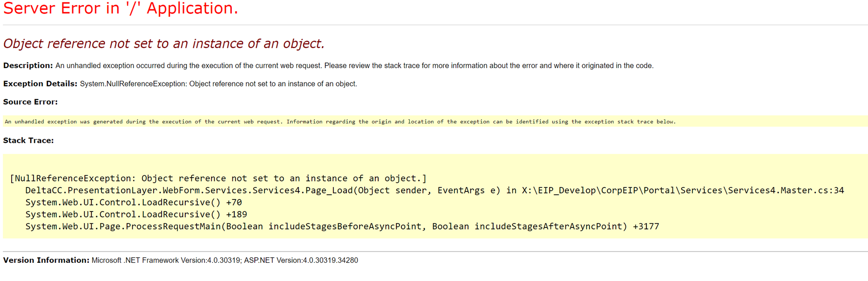Click the 'Services4.Master.cs:34' file reference
Image resolution: width=868 pixels, height=281 pixels.
point(786,191)
